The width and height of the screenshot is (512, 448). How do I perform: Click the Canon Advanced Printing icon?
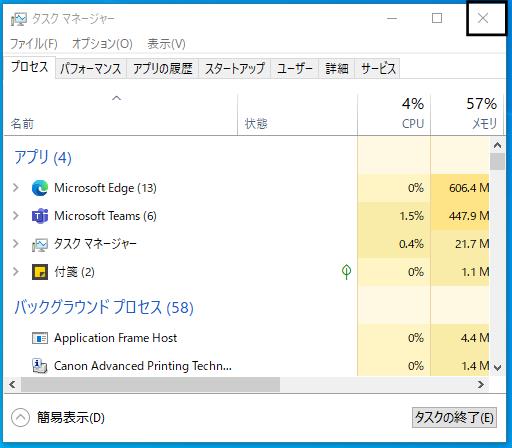pyautogui.click(x=40, y=366)
